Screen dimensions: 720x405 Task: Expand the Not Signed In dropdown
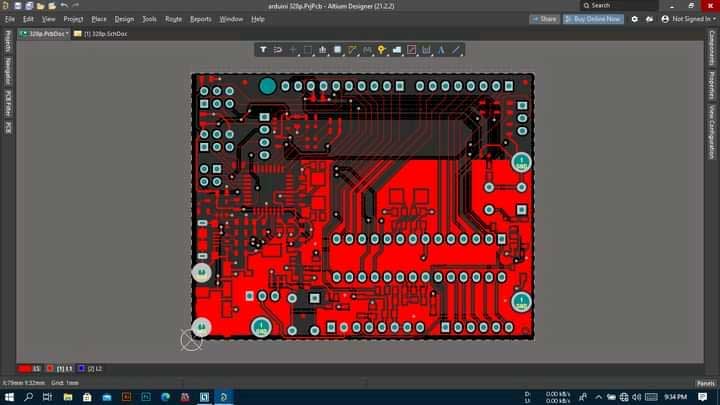pyautogui.click(x=691, y=19)
